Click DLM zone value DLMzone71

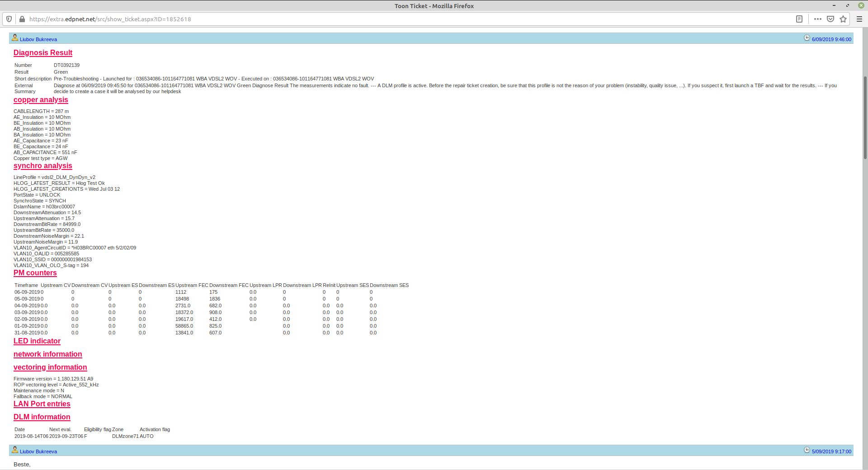(126, 436)
